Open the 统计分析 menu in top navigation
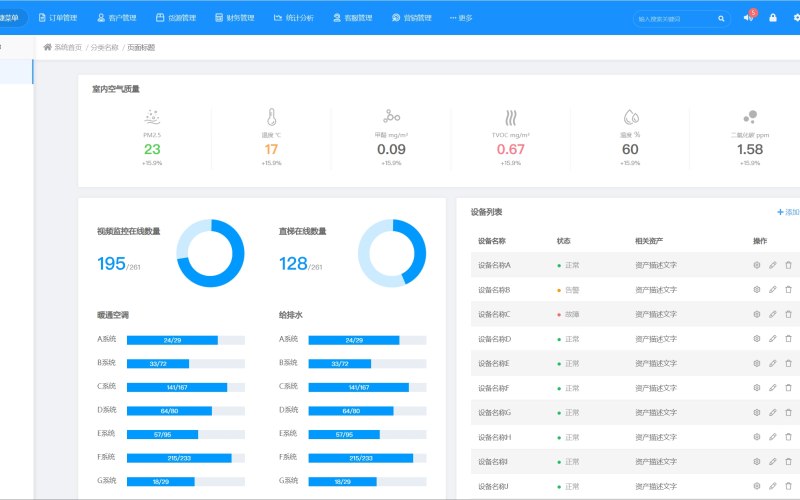 point(294,18)
